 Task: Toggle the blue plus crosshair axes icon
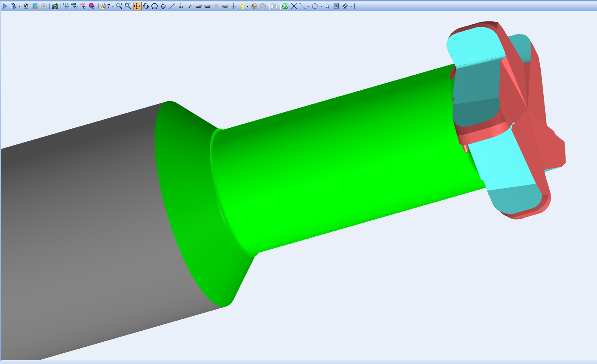(234, 6)
